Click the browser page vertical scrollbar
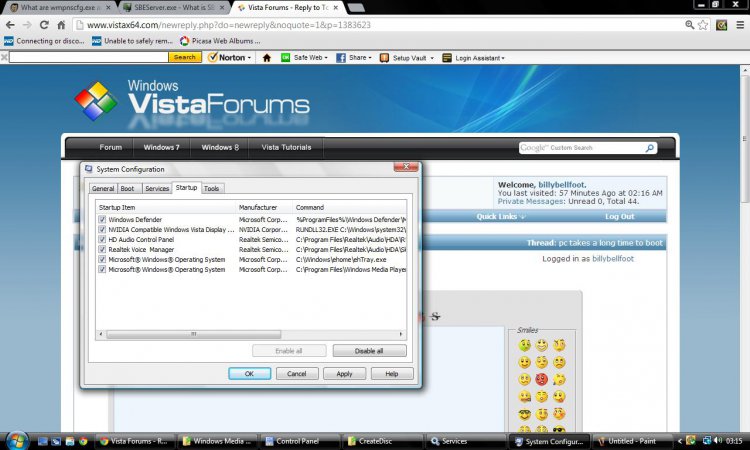 point(745,139)
